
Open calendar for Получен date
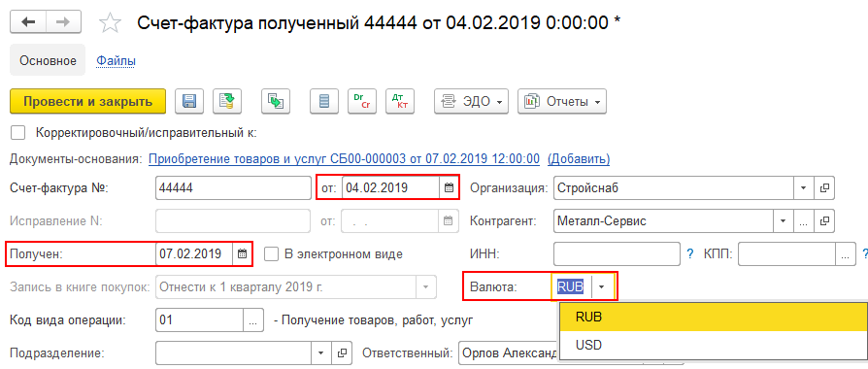tap(242, 254)
